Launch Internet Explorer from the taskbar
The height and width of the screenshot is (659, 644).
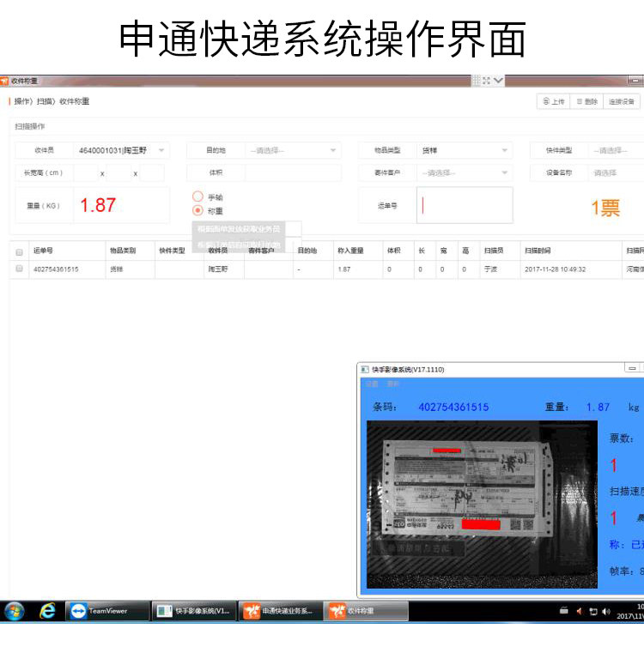click(x=47, y=611)
